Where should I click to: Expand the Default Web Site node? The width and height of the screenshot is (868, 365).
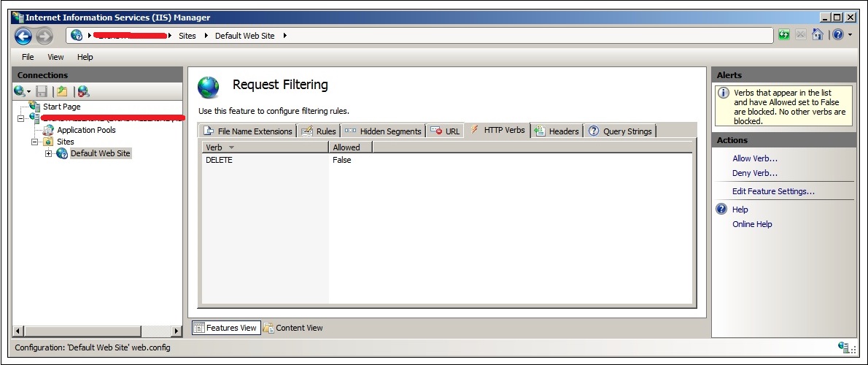[48, 153]
